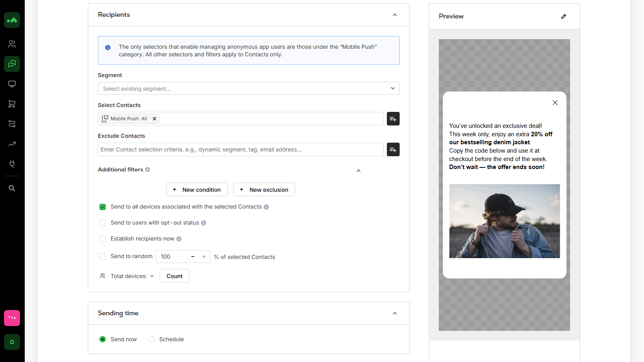The image size is (644, 362).
Task: Edit the preview with pencil icon
Action: click(564, 16)
